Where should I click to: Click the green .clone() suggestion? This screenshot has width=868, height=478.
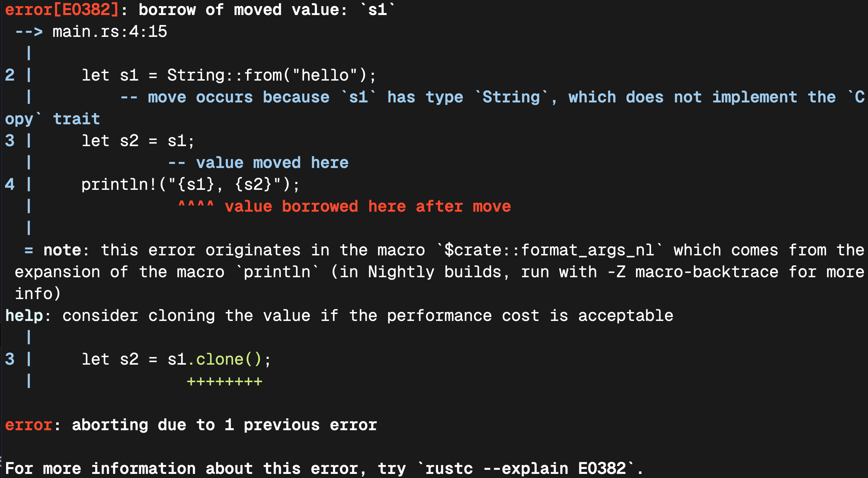pos(225,360)
